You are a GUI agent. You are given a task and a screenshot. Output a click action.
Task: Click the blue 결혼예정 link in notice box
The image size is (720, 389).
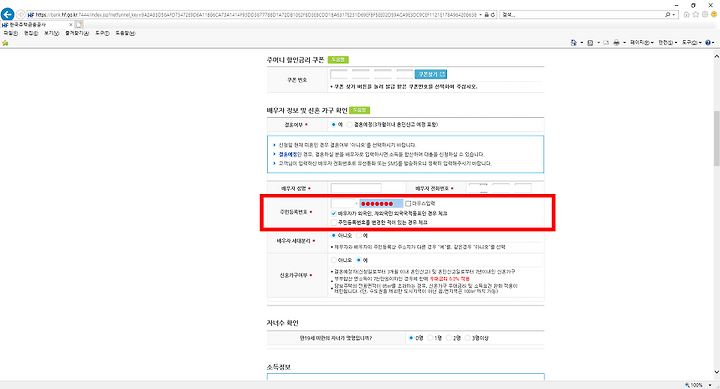(x=288, y=154)
